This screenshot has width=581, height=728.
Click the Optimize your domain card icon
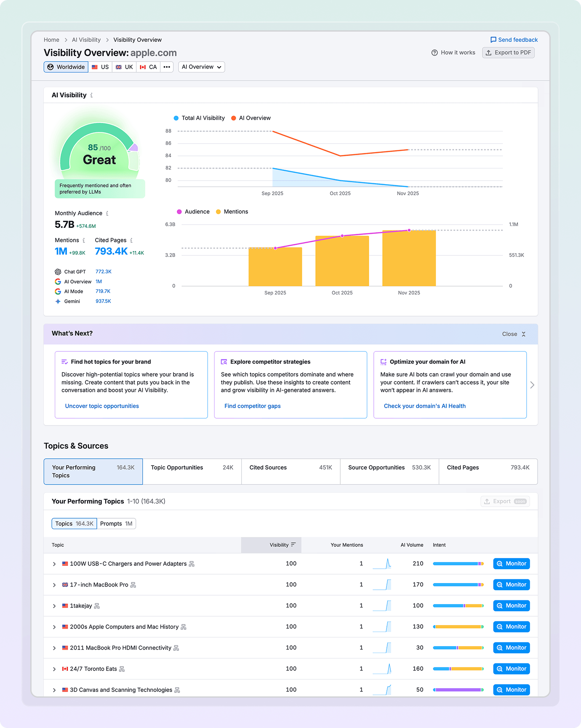click(384, 362)
